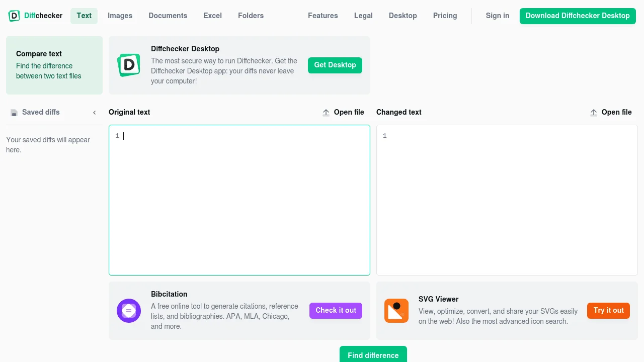Click the Get Desktop button
The height and width of the screenshot is (362, 644).
[x=335, y=65]
